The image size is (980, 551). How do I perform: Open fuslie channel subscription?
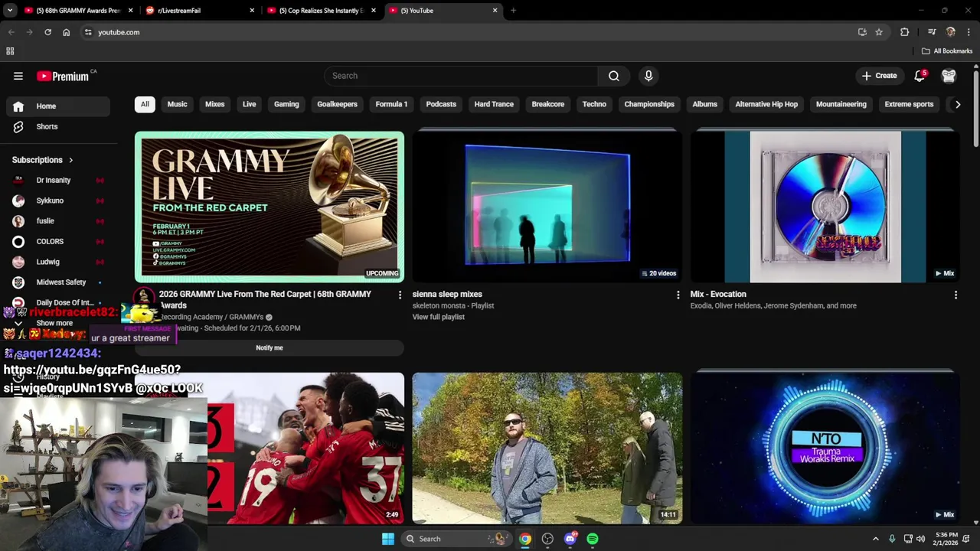(58, 221)
